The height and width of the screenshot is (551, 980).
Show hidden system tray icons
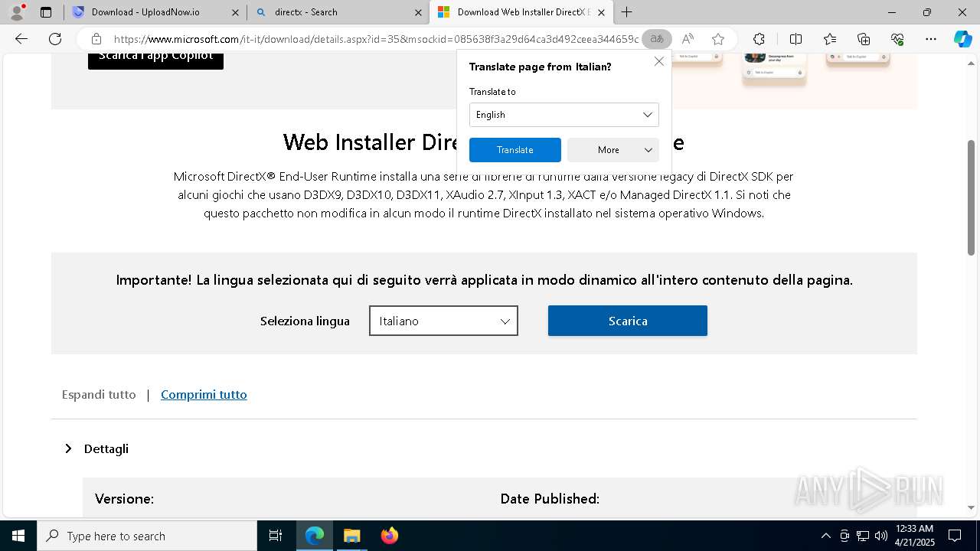point(825,536)
